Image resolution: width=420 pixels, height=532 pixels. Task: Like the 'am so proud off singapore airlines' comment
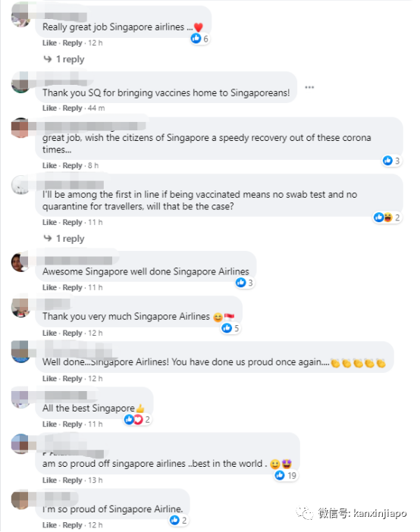49,480
